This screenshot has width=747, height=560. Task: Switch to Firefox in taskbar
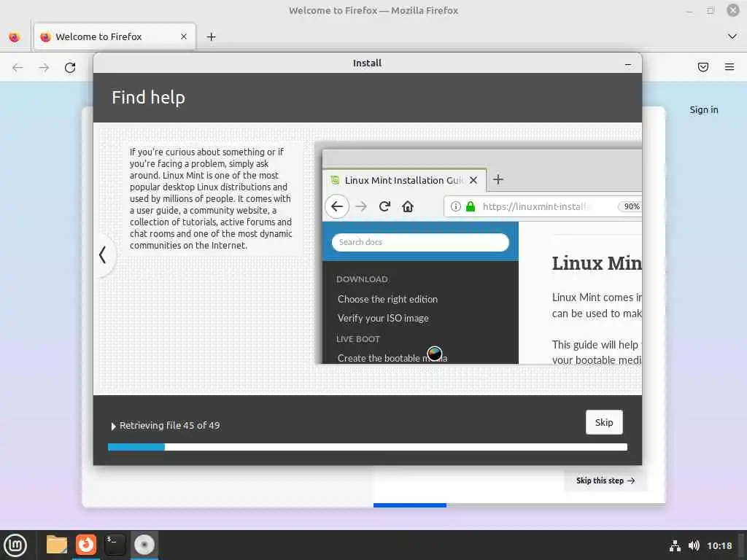86,545
